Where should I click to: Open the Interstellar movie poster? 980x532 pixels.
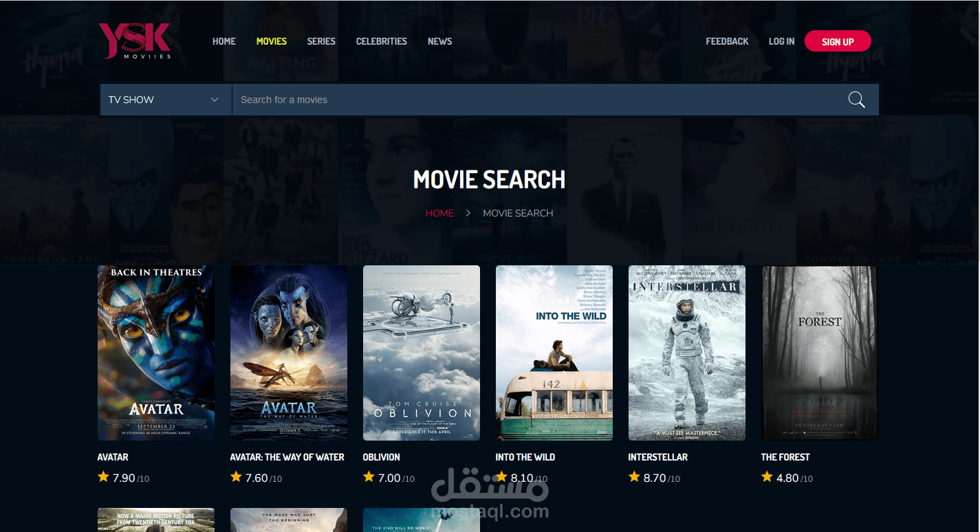click(687, 353)
